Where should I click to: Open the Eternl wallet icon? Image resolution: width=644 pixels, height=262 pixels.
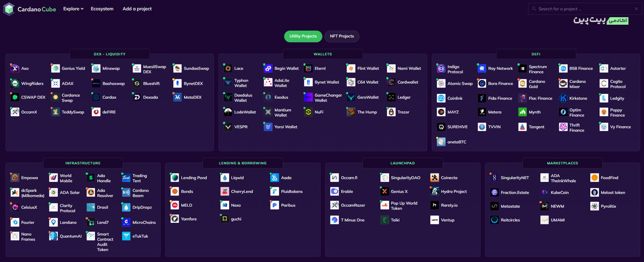click(308, 69)
